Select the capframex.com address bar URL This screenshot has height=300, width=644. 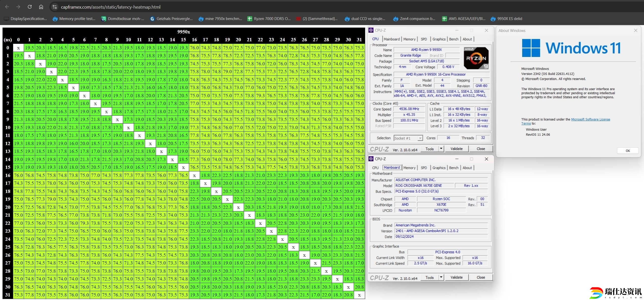[110, 7]
